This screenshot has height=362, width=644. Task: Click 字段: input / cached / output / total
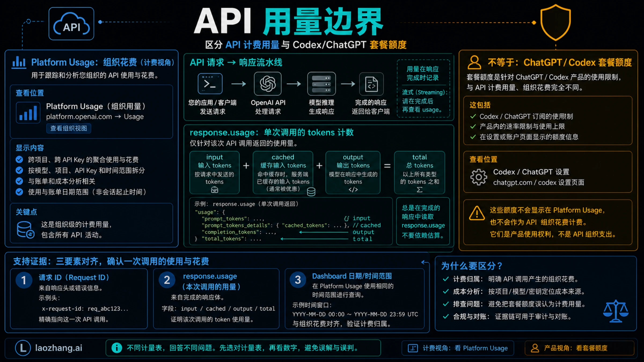click(x=218, y=309)
